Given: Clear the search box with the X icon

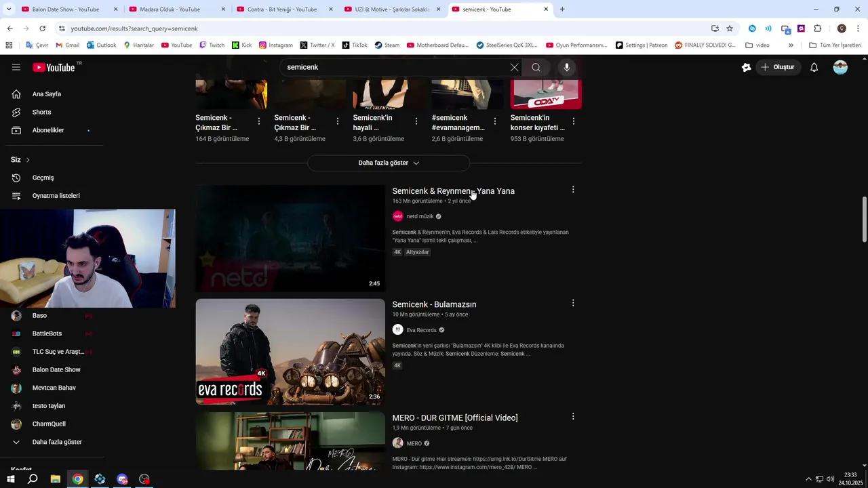Looking at the screenshot, I should tap(514, 67).
